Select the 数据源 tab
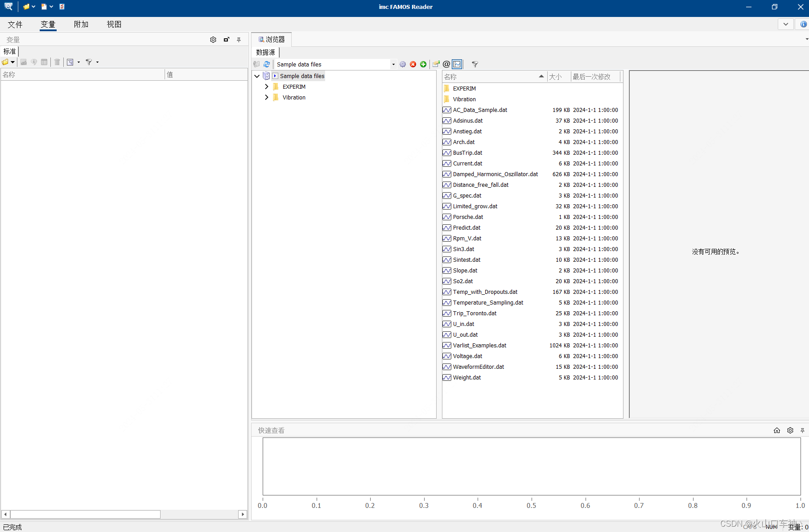The image size is (809, 532). [266, 52]
